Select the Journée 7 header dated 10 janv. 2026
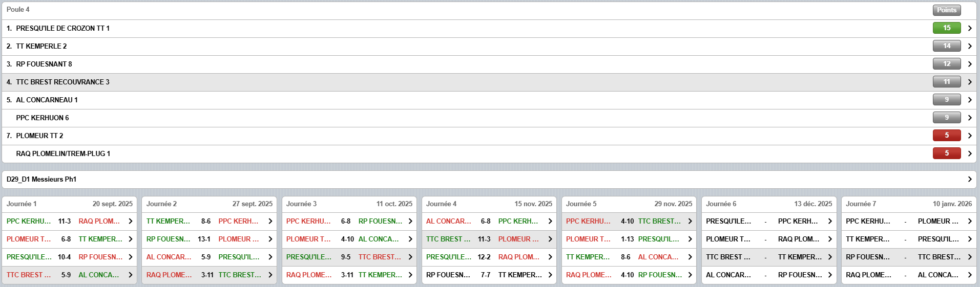The image size is (980, 287). [908, 204]
